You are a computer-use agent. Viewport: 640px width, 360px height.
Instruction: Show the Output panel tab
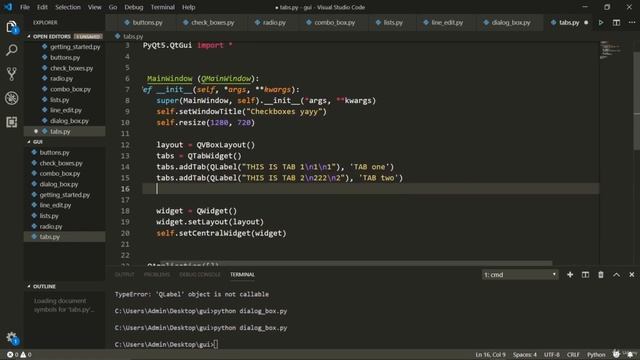(x=124, y=275)
